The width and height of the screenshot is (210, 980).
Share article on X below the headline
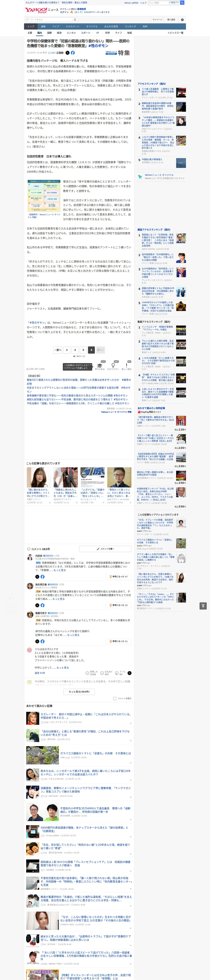(67, 53)
